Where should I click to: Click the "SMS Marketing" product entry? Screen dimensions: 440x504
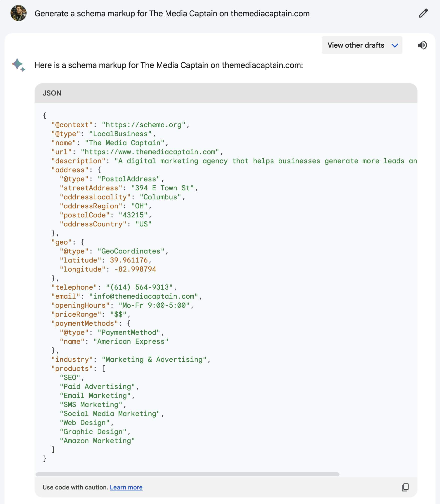click(93, 405)
